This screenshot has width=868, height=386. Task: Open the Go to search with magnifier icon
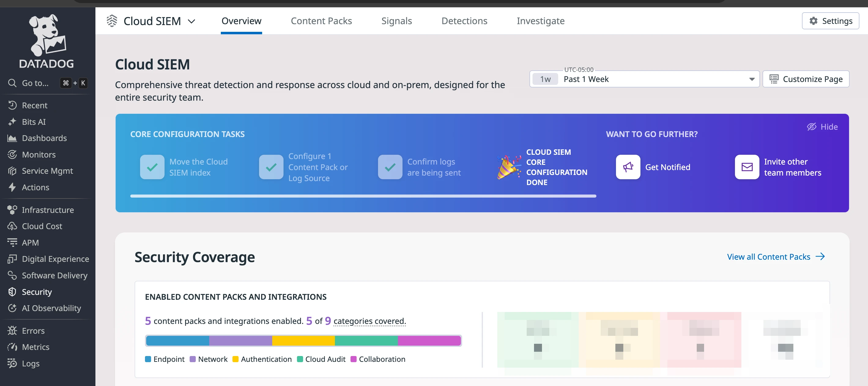[13, 83]
